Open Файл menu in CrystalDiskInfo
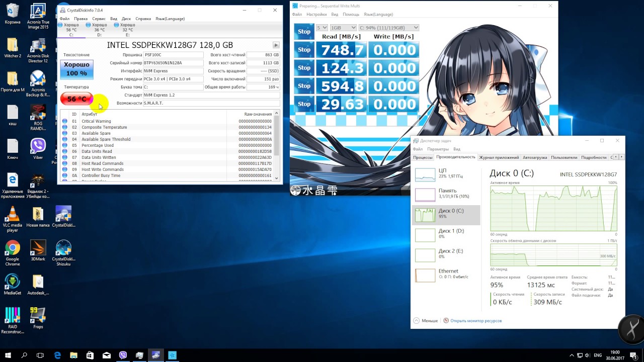This screenshot has height=362, width=644. tap(64, 19)
